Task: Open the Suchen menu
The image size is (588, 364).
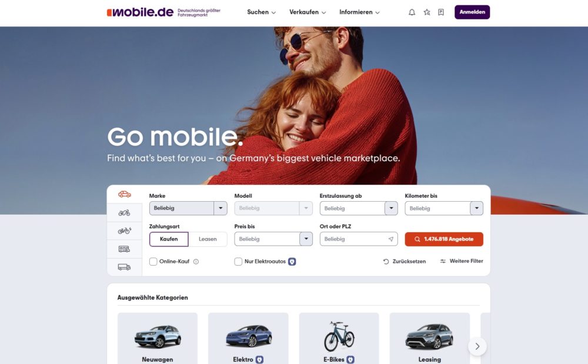Action: point(262,12)
